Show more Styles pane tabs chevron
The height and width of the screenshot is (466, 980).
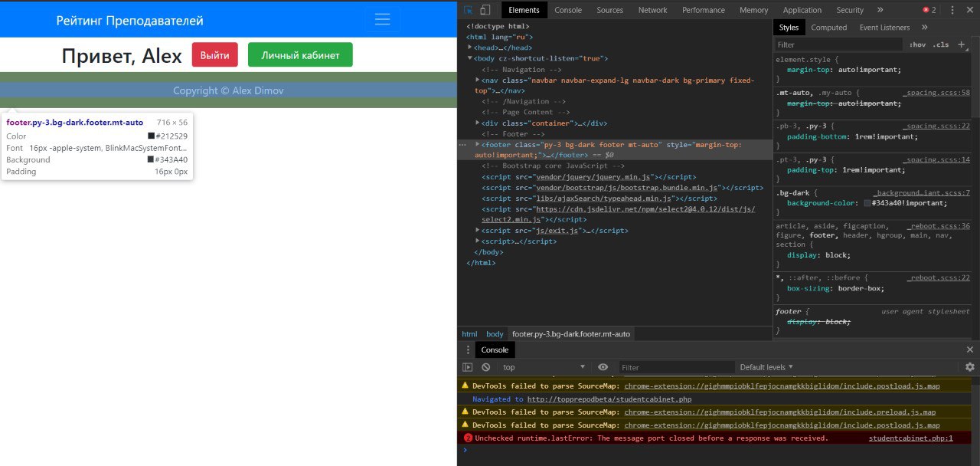point(924,28)
